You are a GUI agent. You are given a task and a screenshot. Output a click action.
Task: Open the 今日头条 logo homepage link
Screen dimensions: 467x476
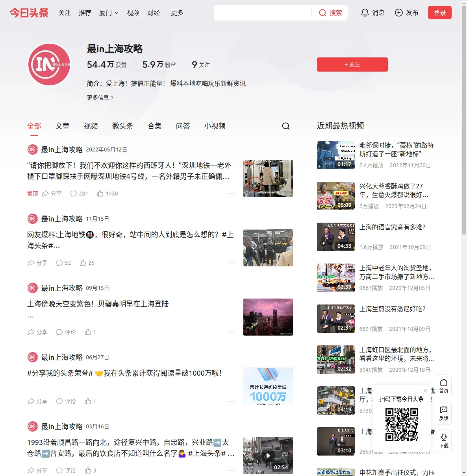29,13
